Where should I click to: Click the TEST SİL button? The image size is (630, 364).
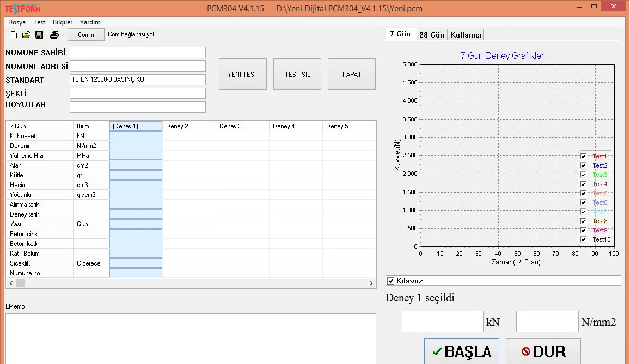pyautogui.click(x=297, y=74)
